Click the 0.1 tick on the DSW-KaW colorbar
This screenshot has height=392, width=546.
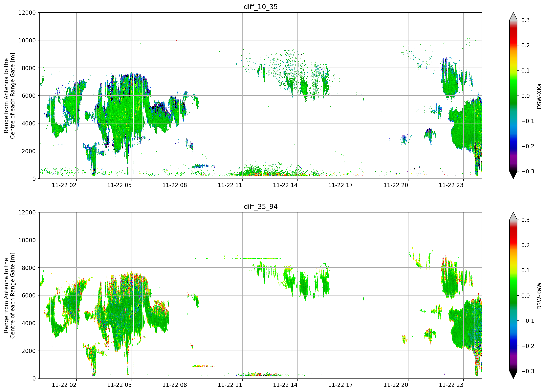coord(526,270)
